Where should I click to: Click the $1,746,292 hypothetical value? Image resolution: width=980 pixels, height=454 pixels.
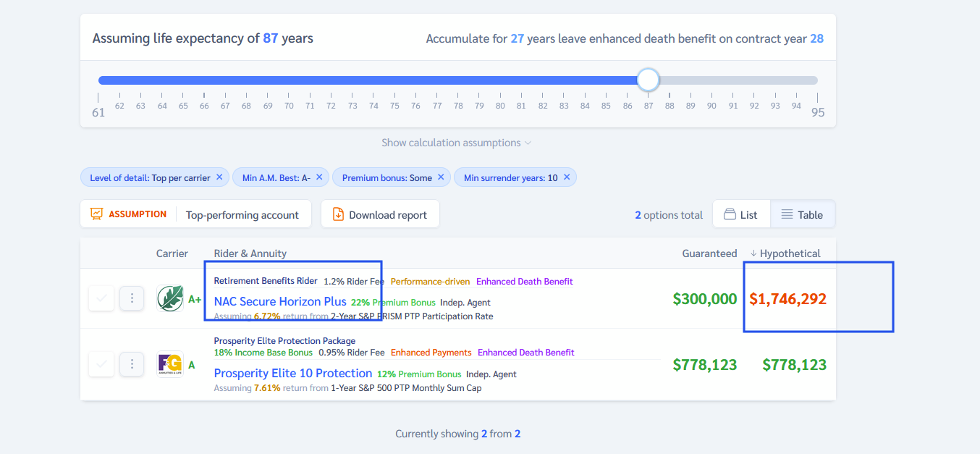[787, 298]
